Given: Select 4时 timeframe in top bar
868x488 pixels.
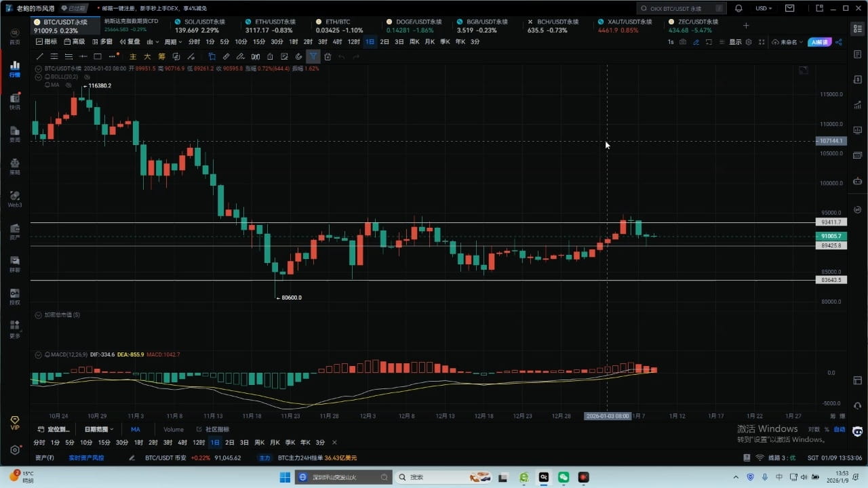Looking at the screenshot, I should coord(337,41).
